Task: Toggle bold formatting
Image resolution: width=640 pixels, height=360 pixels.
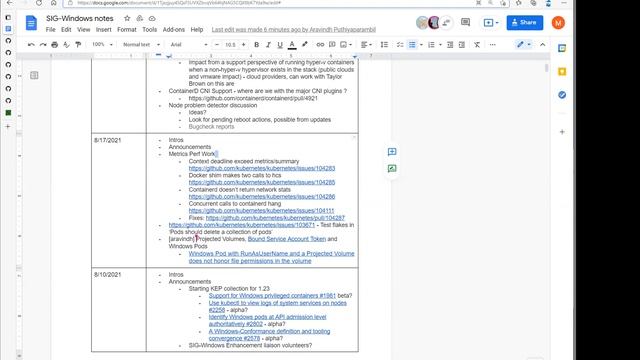Action: coord(256,44)
